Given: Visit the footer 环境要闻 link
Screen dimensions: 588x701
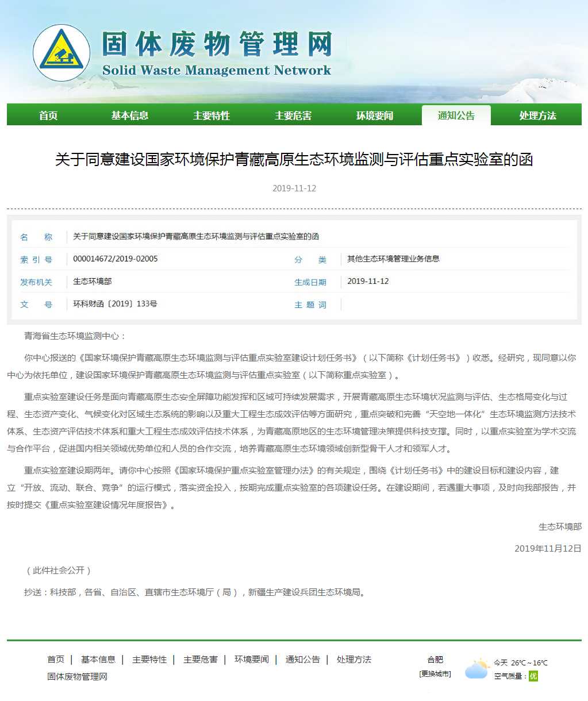Looking at the screenshot, I should pos(252,659).
